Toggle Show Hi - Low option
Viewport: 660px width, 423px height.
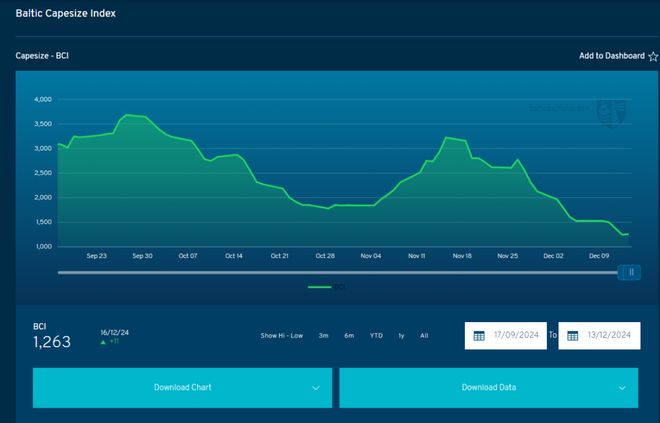click(x=282, y=335)
